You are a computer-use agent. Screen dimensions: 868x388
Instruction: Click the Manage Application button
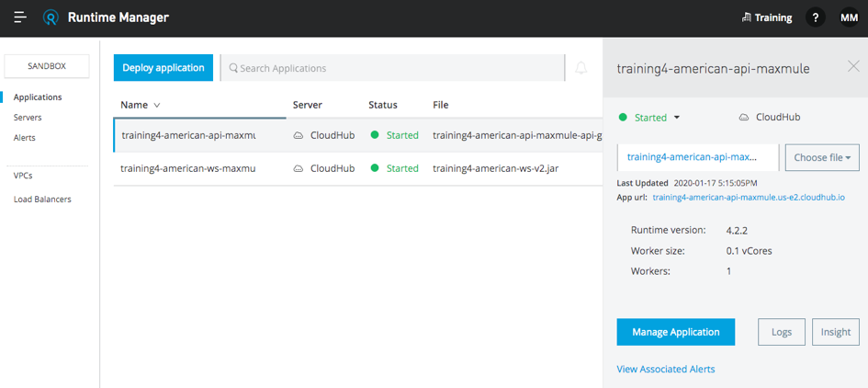pyautogui.click(x=676, y=332)
